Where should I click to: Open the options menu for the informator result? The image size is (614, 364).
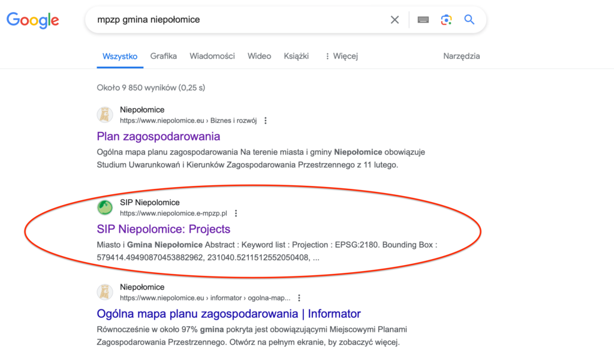[x=299, y=298]
